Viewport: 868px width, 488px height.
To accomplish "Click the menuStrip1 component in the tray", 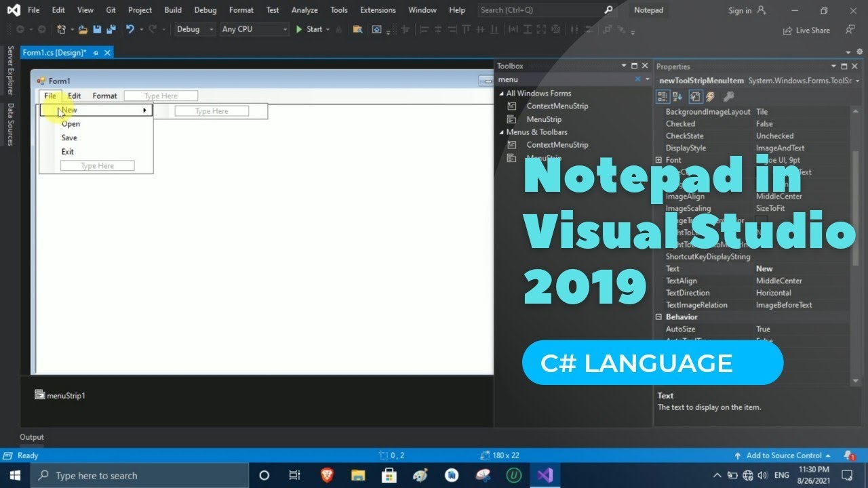I will [x=60, y=395].
